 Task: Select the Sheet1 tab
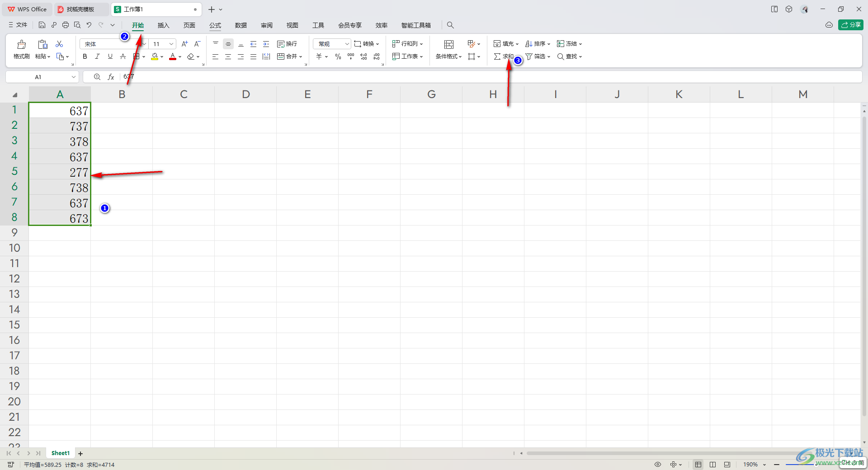[x=61, y=453]
